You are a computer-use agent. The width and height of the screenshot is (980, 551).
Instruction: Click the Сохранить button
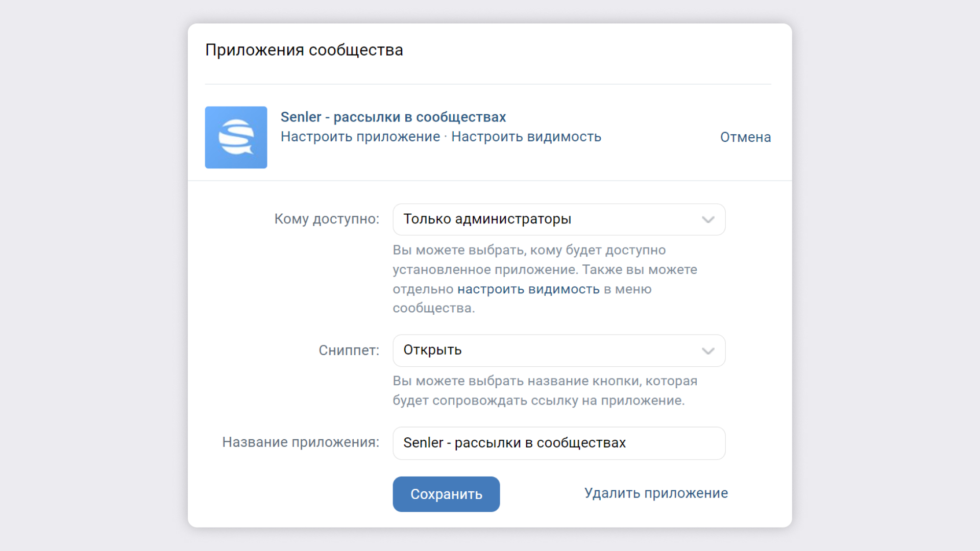tap(446, 494)
